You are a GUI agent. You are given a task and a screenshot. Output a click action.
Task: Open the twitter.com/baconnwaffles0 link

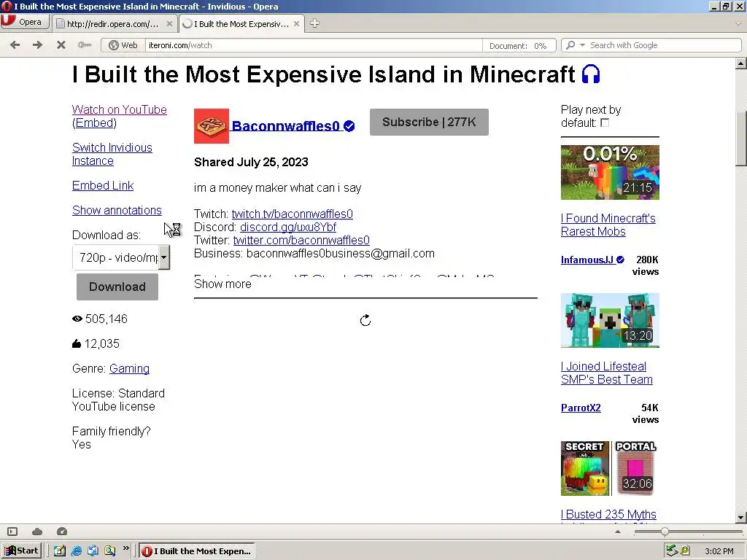coord(301,240)
